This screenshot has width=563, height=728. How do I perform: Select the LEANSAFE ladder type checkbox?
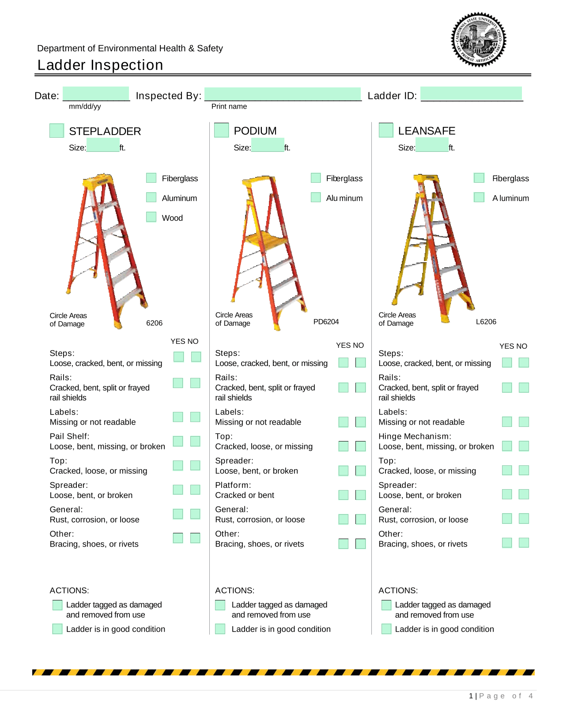pos(386,130)
